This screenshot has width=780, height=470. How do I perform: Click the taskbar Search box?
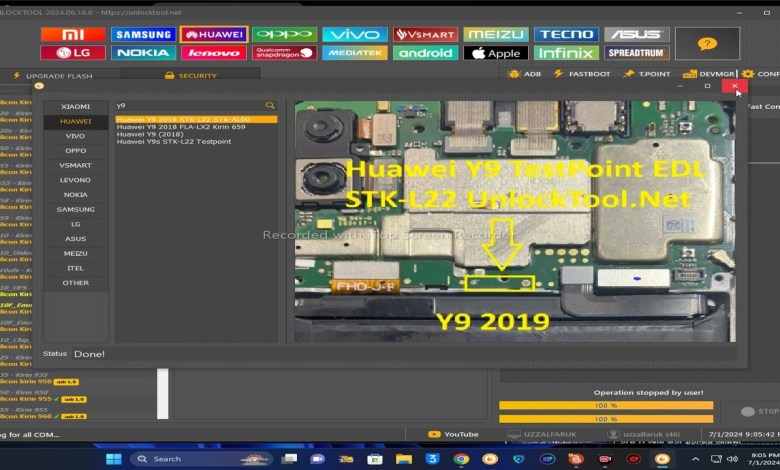(x=200, y=459)
